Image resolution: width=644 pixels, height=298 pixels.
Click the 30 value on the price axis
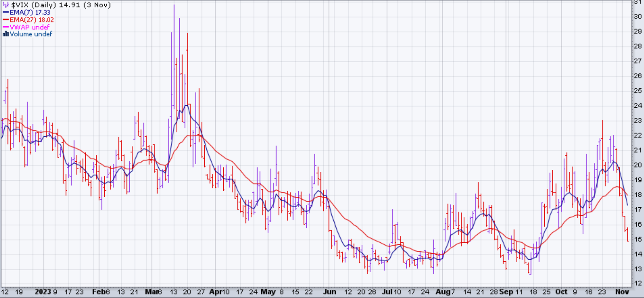[x=637, y=17]
